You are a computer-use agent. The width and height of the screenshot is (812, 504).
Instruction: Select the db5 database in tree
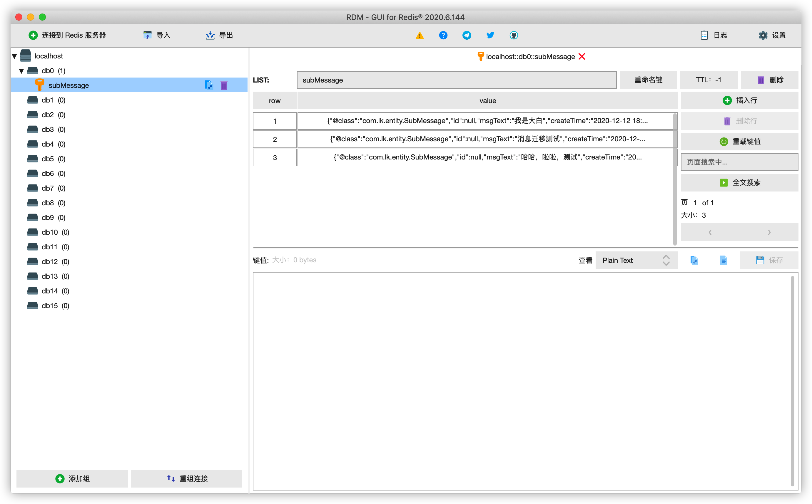(x=48, y=159)
